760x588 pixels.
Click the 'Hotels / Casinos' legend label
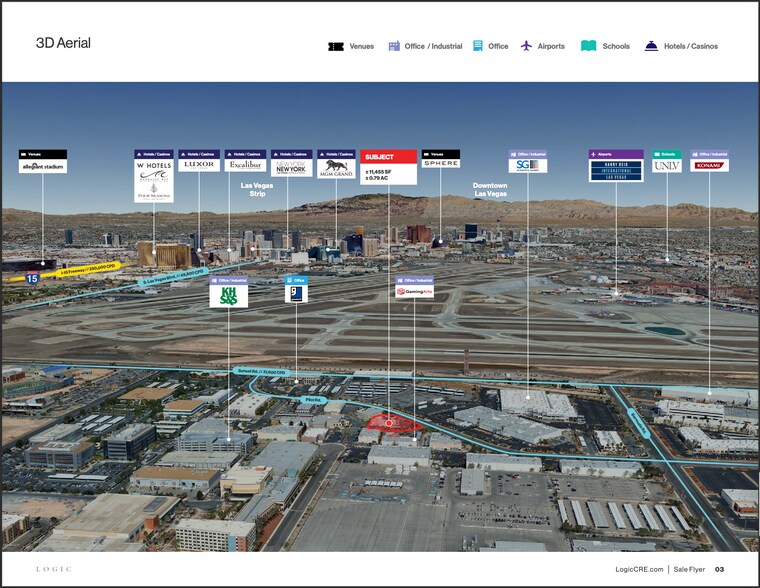pyautogui.click(x=691, y=47)
